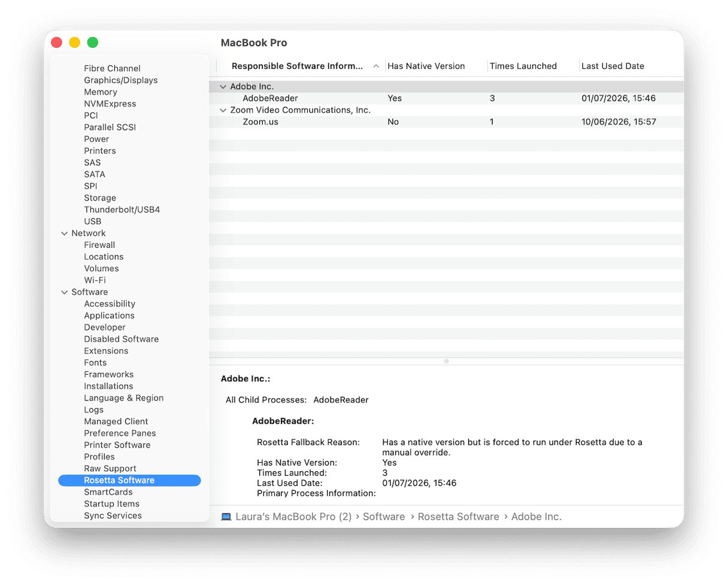This screenshot has width=728, height=586.
Task: Select the AdobeReader table row
Action: coord(446,98)
